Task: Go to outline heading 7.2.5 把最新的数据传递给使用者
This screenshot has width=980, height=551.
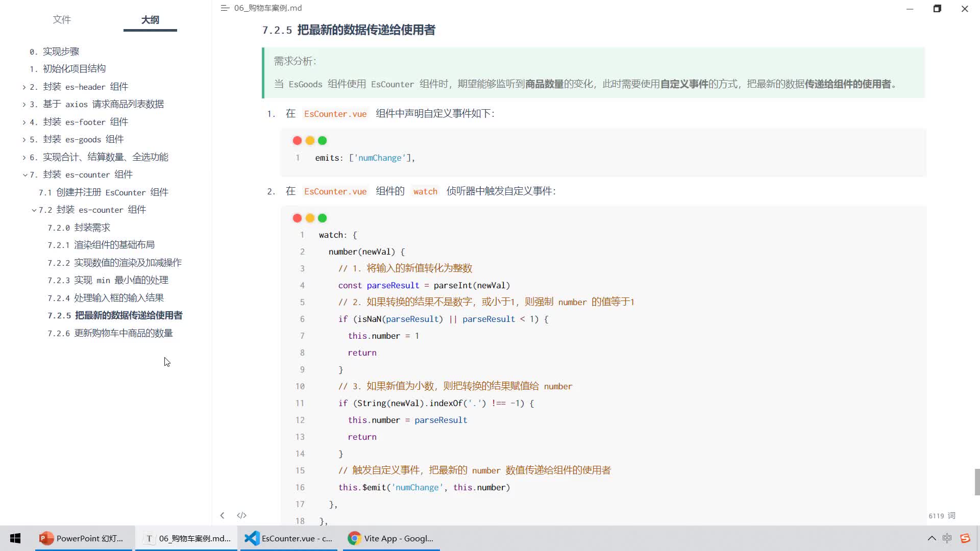Action: pyautogui.click(x=115, y=315)
